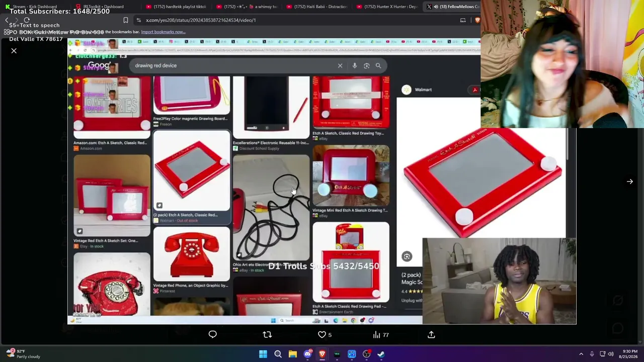Viewport: 644px width, 362px height.
Task: Click the large Etch A Sketch preview image
Action: [482, 182]
